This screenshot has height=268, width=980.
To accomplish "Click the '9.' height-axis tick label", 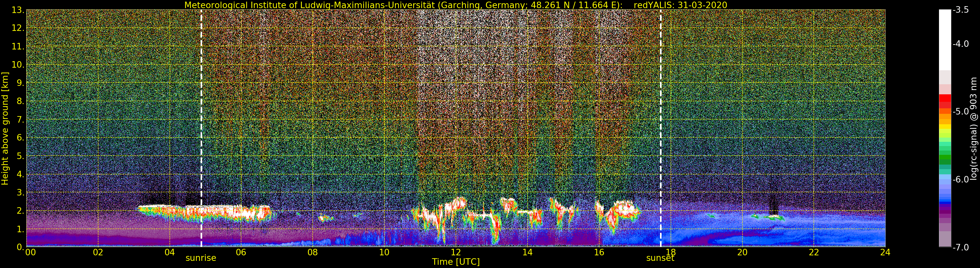I will pos(21,83).
